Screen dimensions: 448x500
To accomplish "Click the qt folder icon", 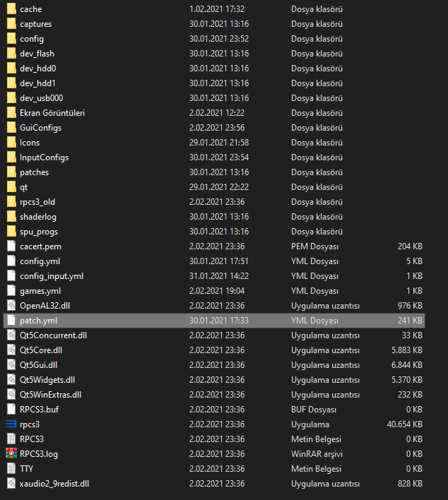I will coord(11,187).
